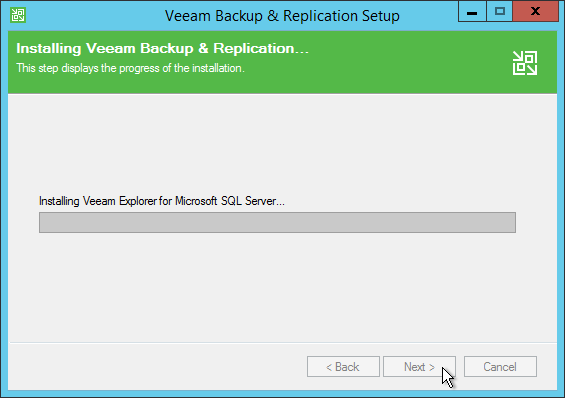Click the 'Veeam Backup & Replication Setup' title text
Viewport: 565px width, 398px height.
(x=282, y=16)
